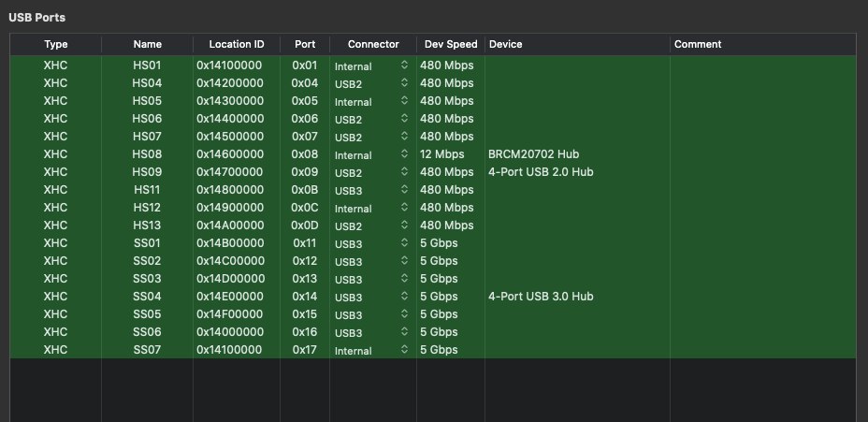Select the HS04 name cell

pyautogui.click(x=147, y=83)
